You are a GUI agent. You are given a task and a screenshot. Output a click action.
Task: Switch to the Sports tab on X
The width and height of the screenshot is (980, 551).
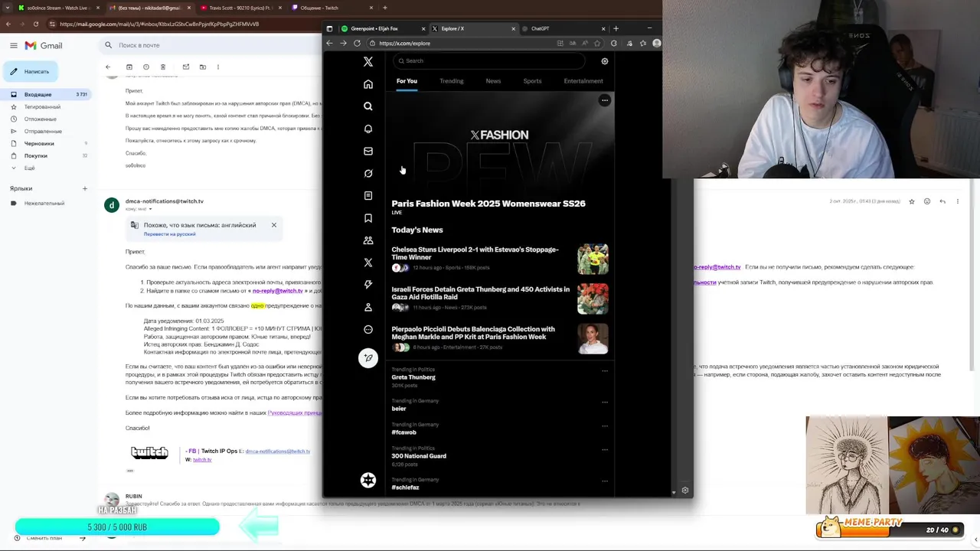coord(532,81)
